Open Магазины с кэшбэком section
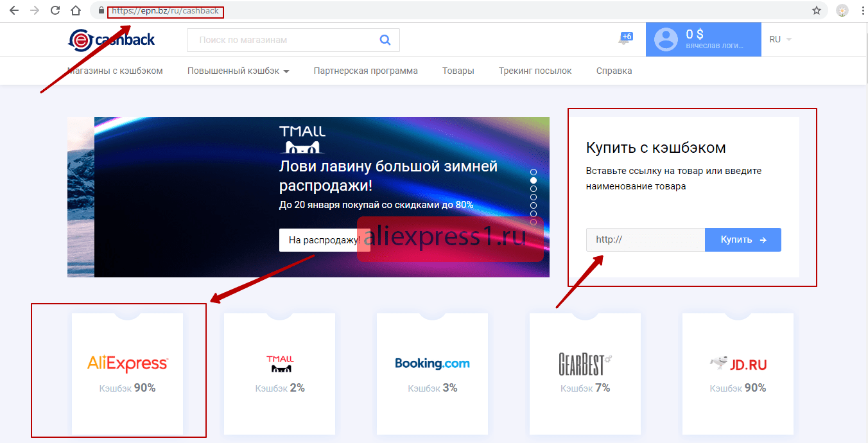This screenshot has height=443, width=868. [x=115, y=71]
